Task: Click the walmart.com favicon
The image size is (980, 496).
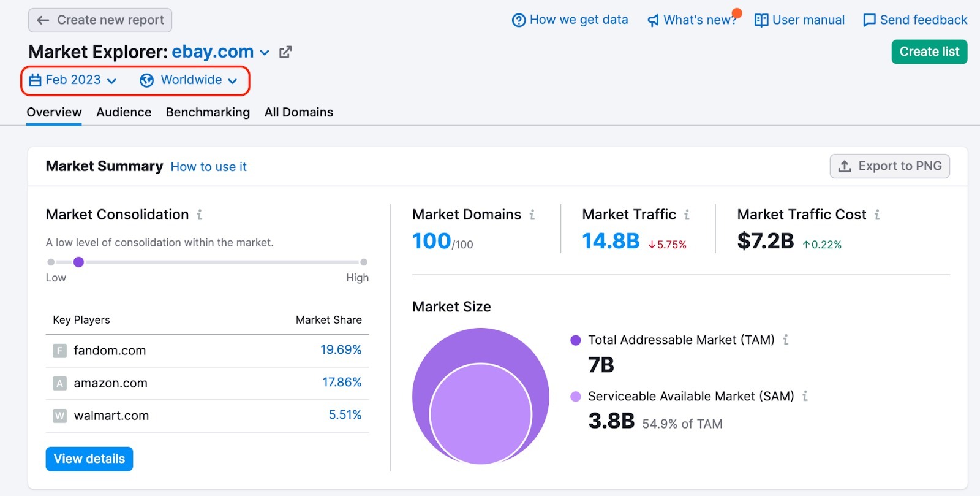Action: (59, 416)
